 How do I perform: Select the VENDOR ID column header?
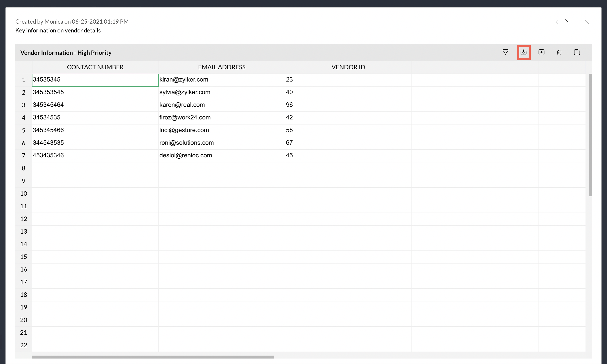[x=348, y=67]
